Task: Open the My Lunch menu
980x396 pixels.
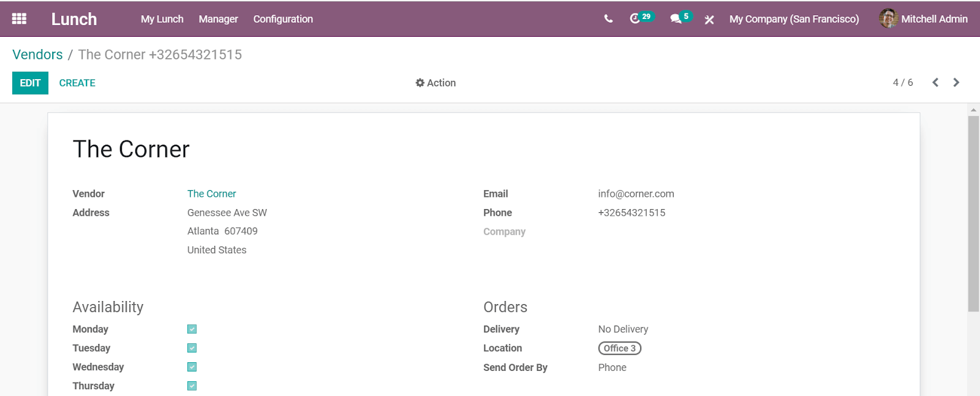Action: [x=162, y=19]
